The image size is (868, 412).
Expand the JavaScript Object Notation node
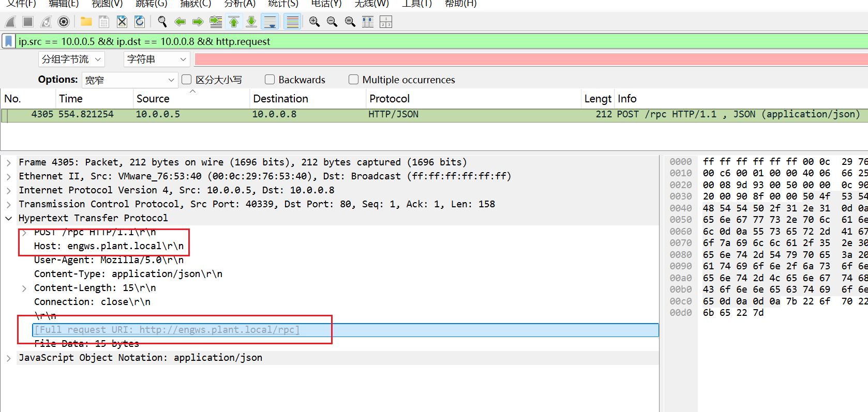pyautogui.click(x=9, y=358)
